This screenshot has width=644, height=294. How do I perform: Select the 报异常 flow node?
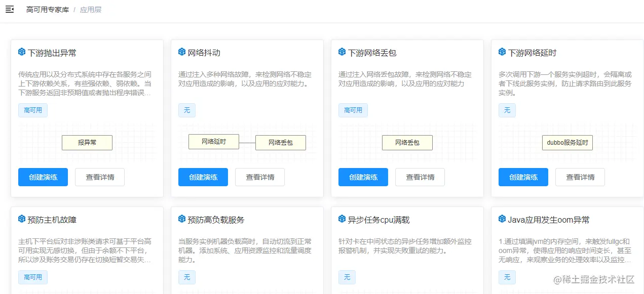coord(87,143)
